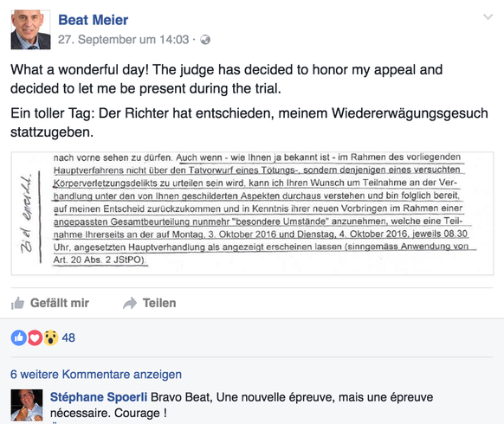The image size is (504, 424).
Task: Click Beat Meier's profile picture
Action: (x=30, y=29)
